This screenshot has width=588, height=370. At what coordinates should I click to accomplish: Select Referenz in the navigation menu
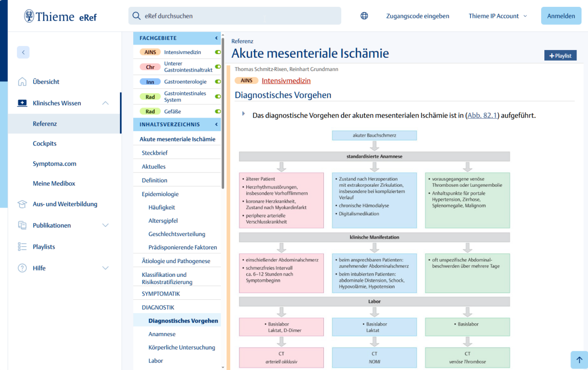point(45,123)
